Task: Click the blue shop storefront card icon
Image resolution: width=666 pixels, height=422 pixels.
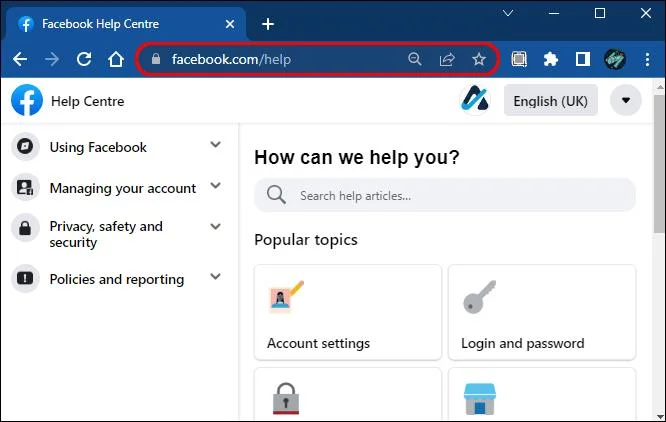Action: [480, 399]
